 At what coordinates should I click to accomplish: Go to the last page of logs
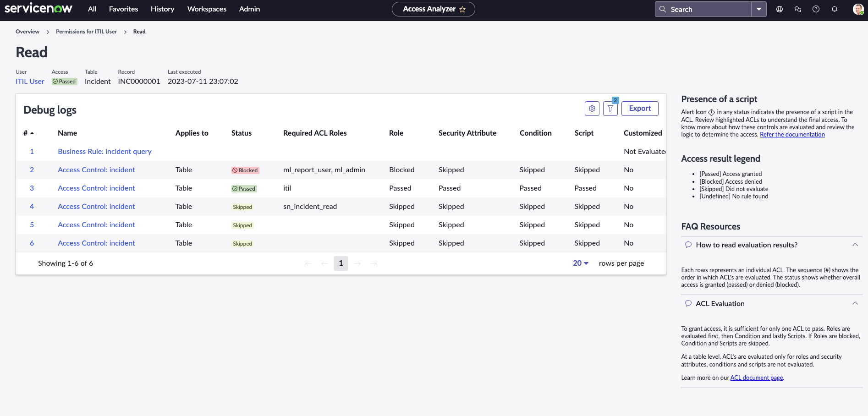coord(374,263)
